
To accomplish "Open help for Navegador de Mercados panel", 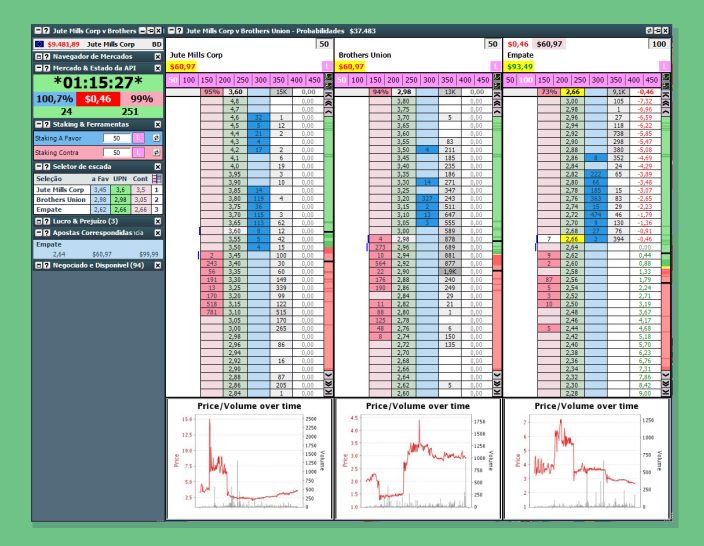I will tap(46, 57).
